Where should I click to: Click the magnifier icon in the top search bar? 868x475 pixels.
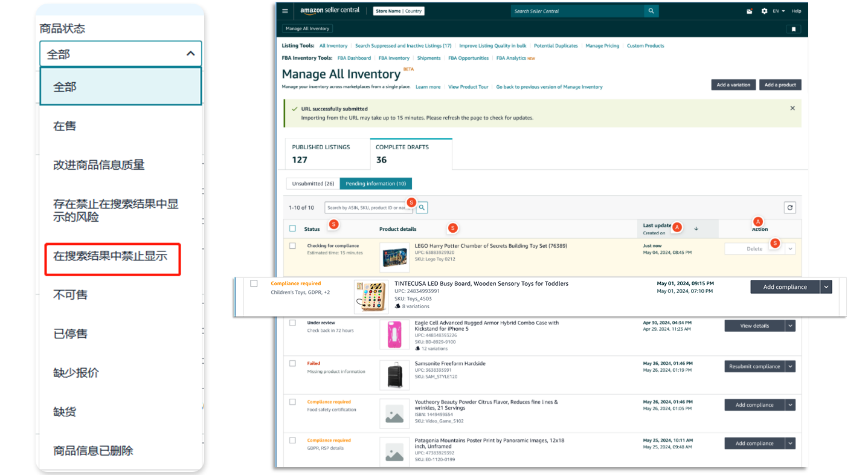651,11
